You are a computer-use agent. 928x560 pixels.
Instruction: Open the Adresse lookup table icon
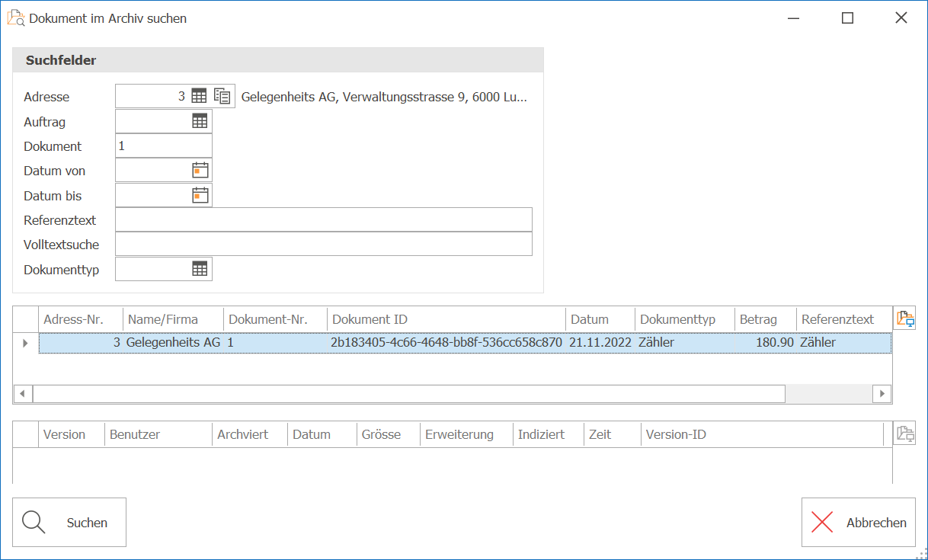(199, 96)
